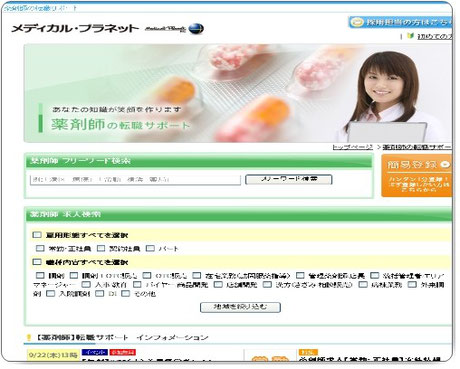Screen dimensions: 460x369
Task: Open the orange 簡易登録 registration banner
Action: tap(417, 176)
